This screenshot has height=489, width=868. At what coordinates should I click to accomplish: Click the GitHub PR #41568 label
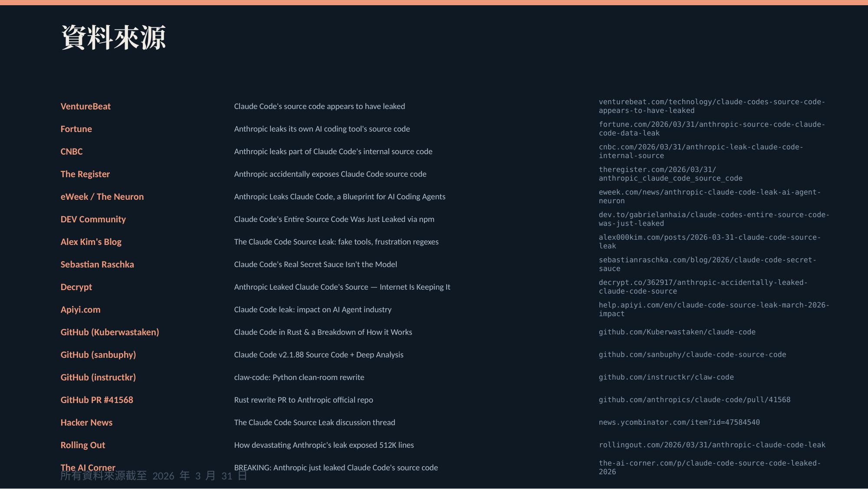click(x=97, y=400)
